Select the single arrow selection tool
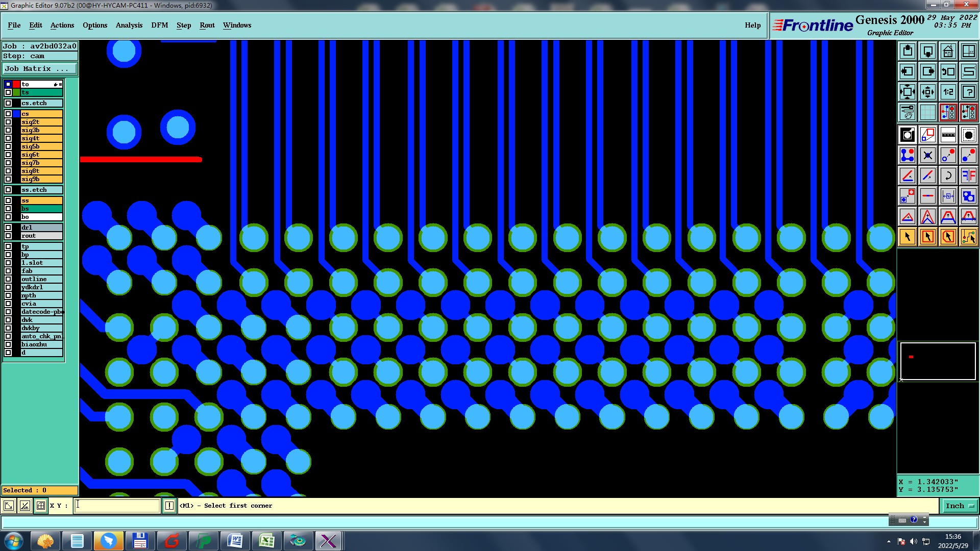 click(x=908, y=237)
